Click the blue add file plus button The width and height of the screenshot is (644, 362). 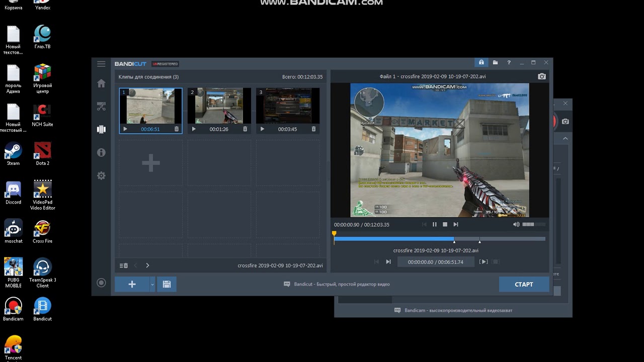(132, 284)
